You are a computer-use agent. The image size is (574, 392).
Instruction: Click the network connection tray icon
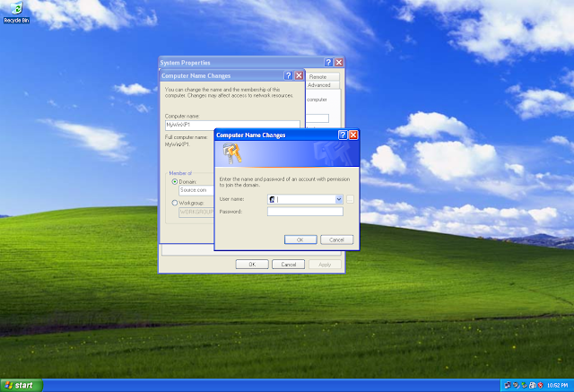pyautogui.click(x=508, y=385)
